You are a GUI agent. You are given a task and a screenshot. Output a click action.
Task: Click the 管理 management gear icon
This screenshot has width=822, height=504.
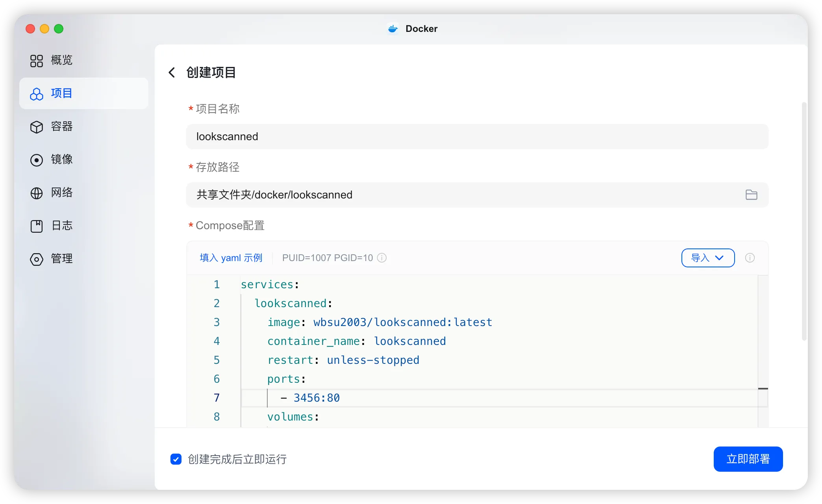[37, 259]
